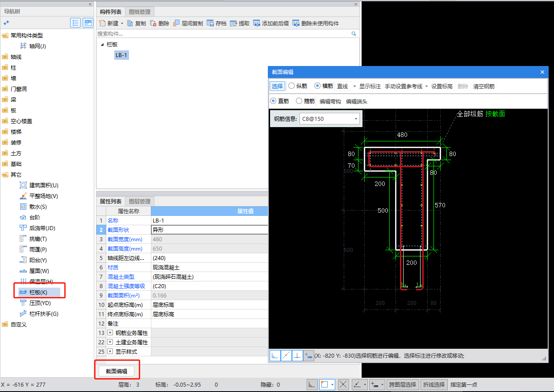Open angle snap dropdown in status bar
This screenshot has width=554, height=392.
pyautogui.click(x=365, y=384)
